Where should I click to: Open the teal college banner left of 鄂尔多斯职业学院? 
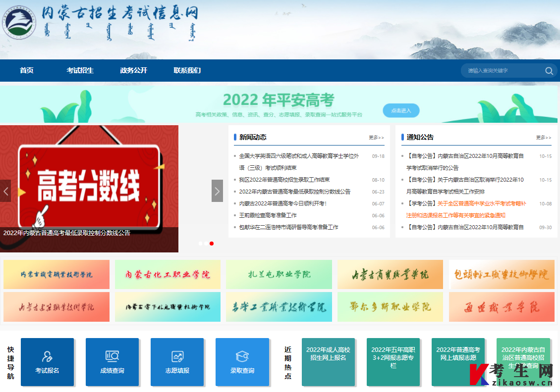pyautogui.click(x=279, y=307)
